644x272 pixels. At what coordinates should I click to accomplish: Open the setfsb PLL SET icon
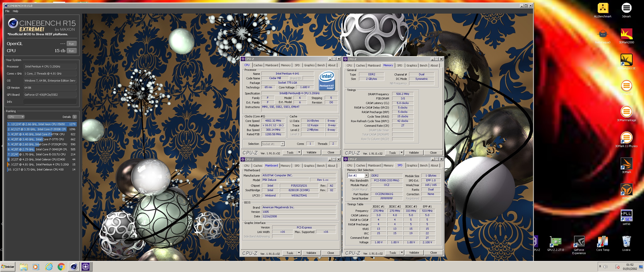626,218
